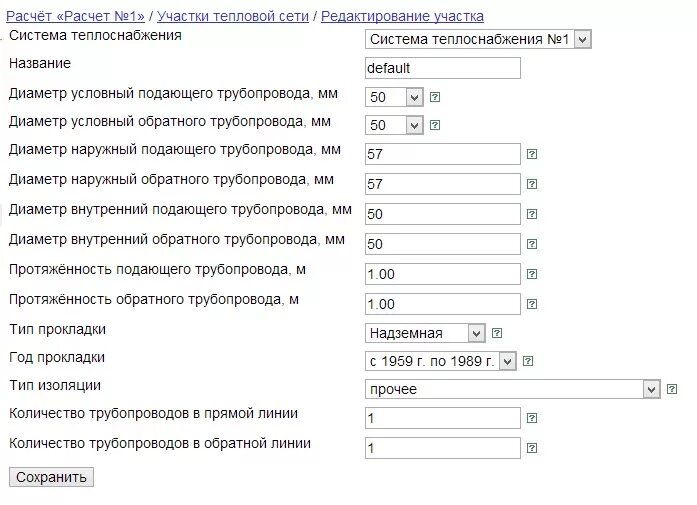
Task: Open help icon for supply pipe nominal diameter
Action: point(435,97)
